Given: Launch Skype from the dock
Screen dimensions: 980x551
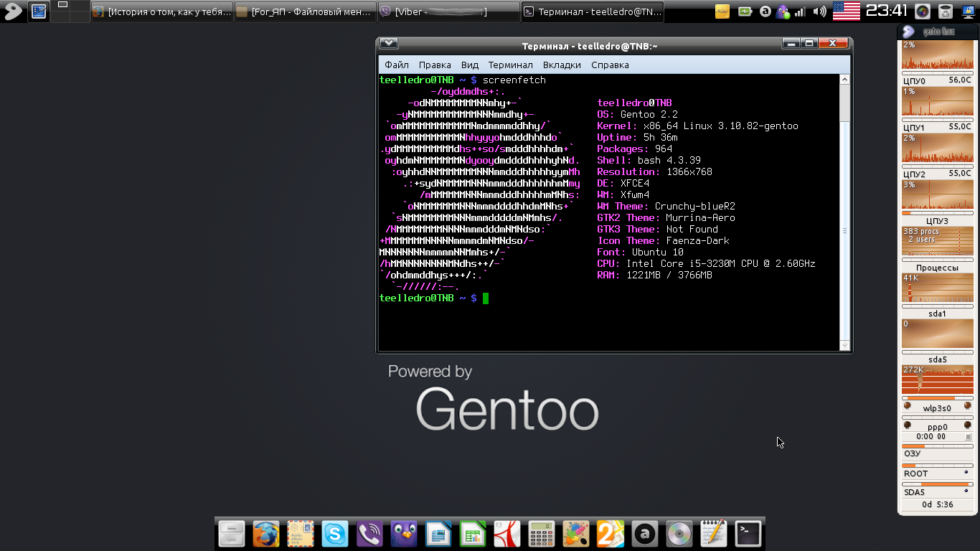Looking at the screenshot, I should (335, 534).
